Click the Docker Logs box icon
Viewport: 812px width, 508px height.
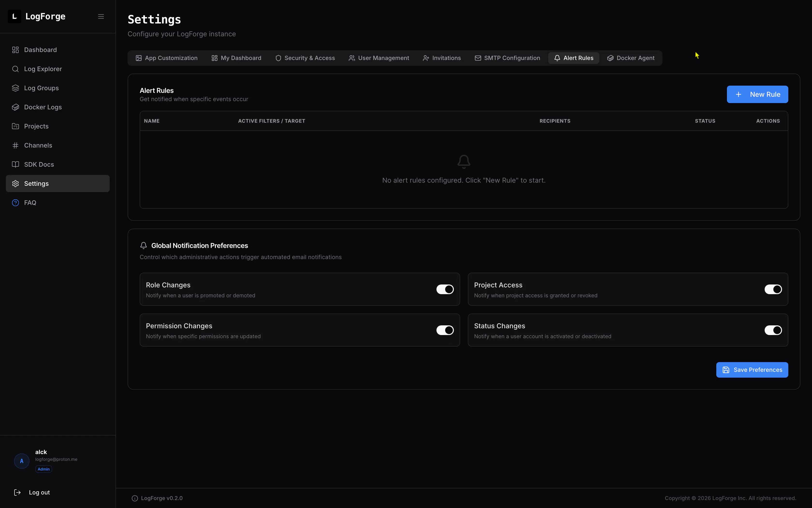tap(15, 107)
